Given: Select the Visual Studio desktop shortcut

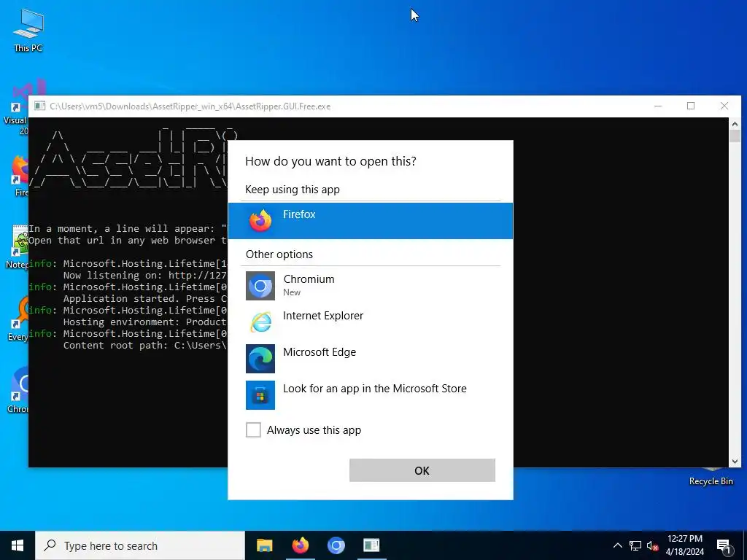Looking at the screenshot, I should click(15, 107).
